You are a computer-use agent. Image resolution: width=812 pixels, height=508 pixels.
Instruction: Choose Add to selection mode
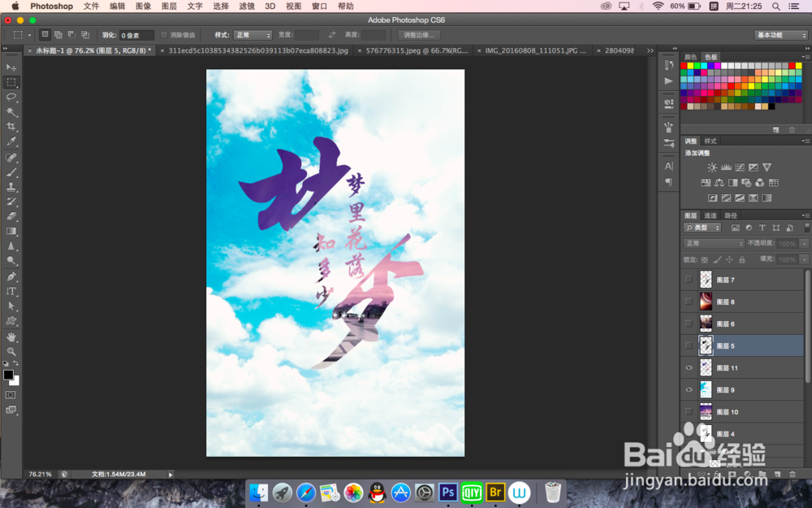pos(58,35)
